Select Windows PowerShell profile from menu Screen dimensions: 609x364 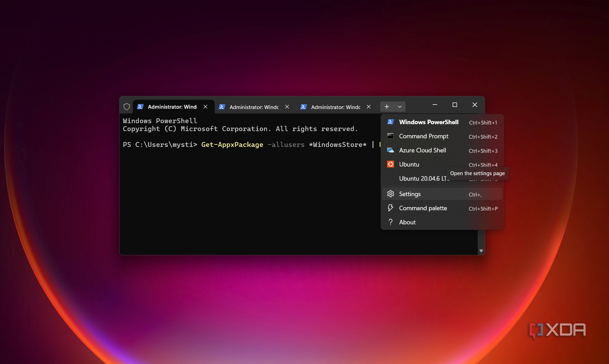(442, 122)
